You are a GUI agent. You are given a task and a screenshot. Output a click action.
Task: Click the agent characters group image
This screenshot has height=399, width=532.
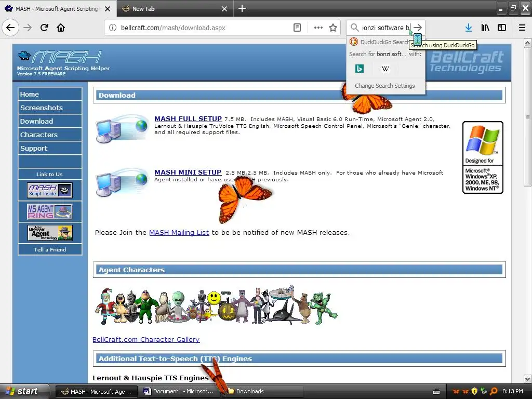[216, 305]
